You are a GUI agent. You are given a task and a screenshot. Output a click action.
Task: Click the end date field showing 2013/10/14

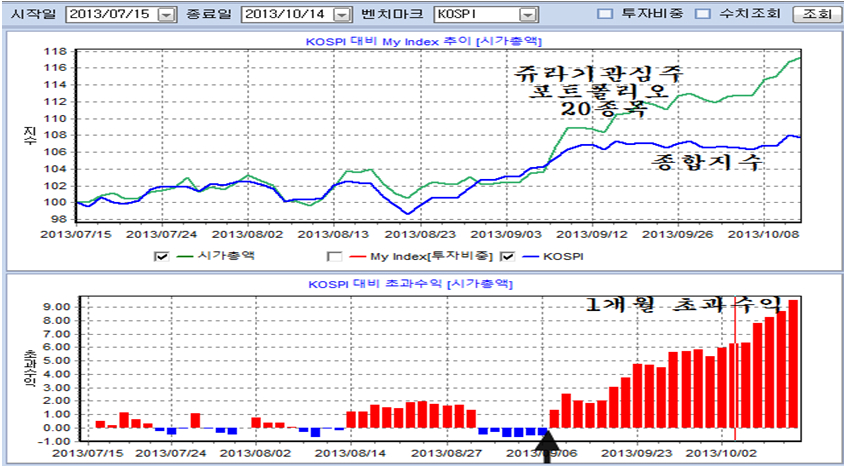coord(285,15)
